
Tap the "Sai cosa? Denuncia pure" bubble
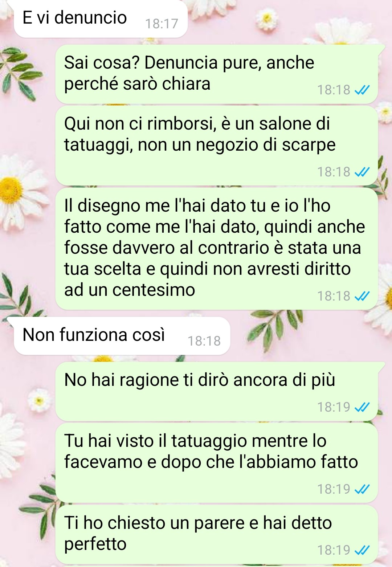coord(217,74)
